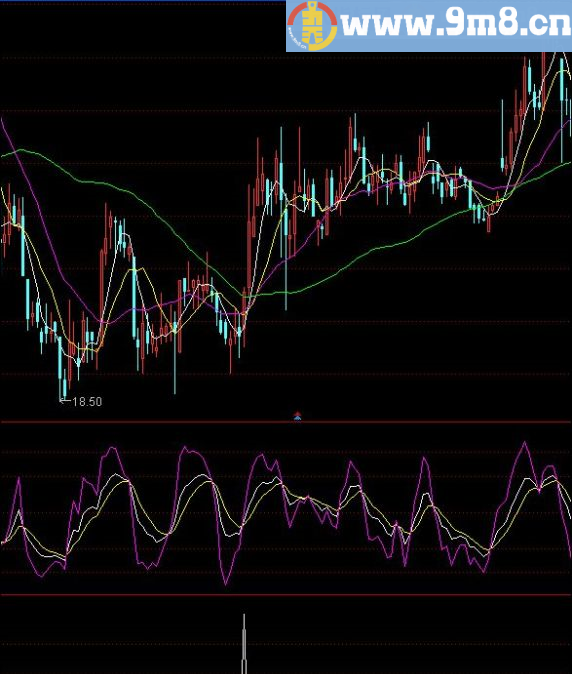Click the gray spike bar in bottom panel
Image resolution: width=572 pixels, height=674 pixels.
point(244,643)
